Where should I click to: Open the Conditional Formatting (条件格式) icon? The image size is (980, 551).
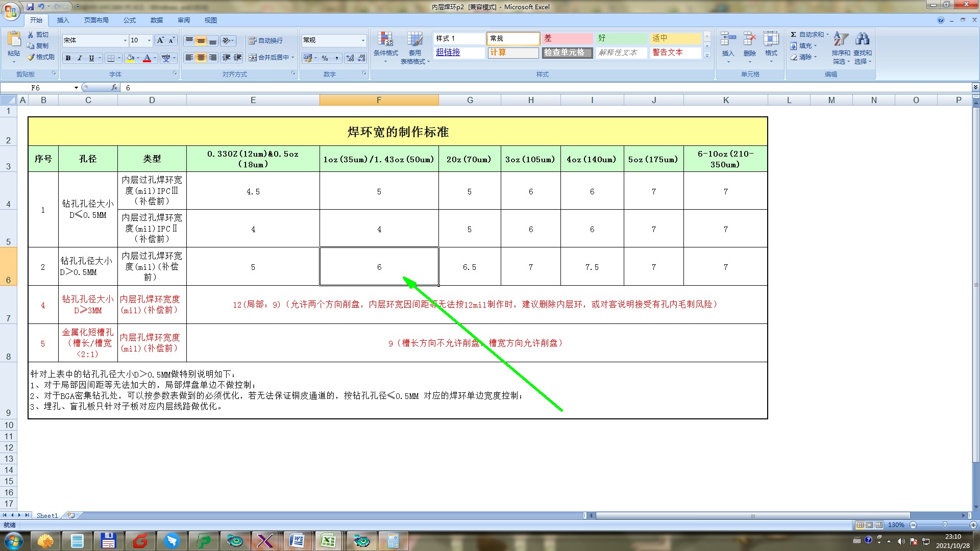pyautogui.click(x=385, y=40)
